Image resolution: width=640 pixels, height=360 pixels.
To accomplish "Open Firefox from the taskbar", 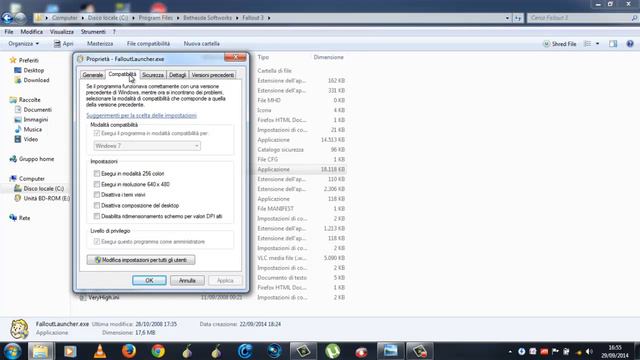I will tap(129, 351).
